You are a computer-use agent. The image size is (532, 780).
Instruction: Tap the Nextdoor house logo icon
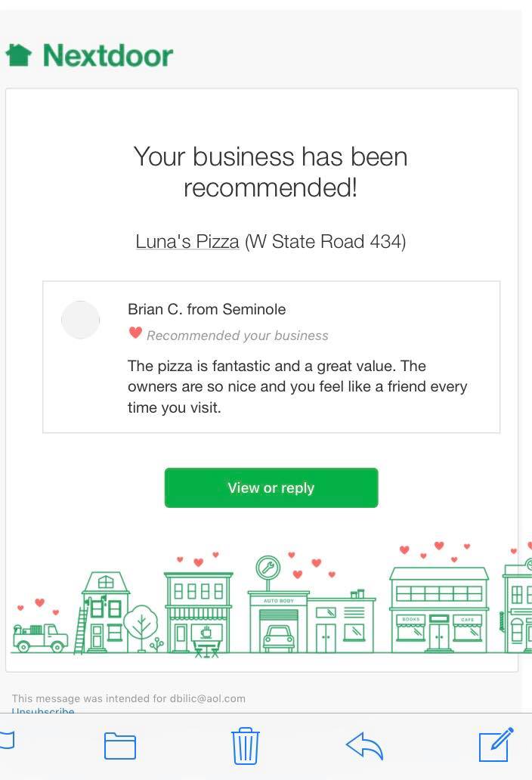(x=19, y=54)
